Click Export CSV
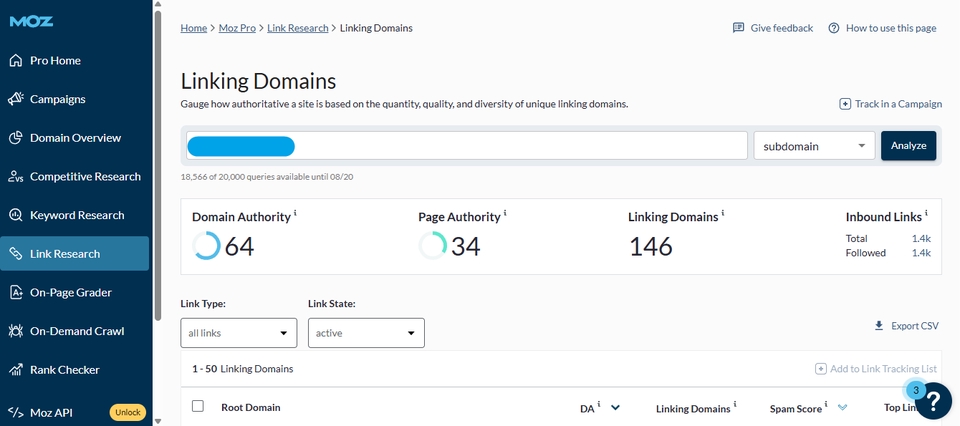Viewport: 960px width, 426px height. click(x=906, y=326)
